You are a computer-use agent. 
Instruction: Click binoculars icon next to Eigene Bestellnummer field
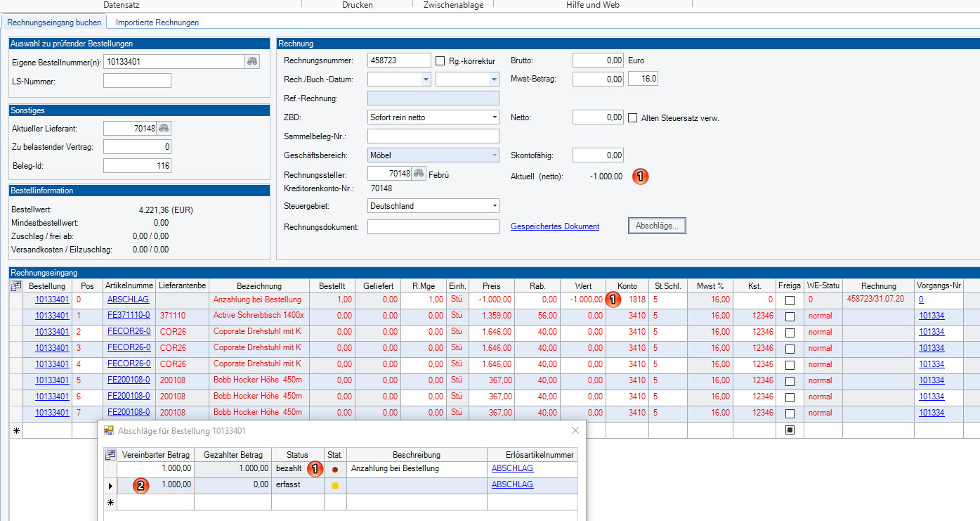[x=252, y=62]
